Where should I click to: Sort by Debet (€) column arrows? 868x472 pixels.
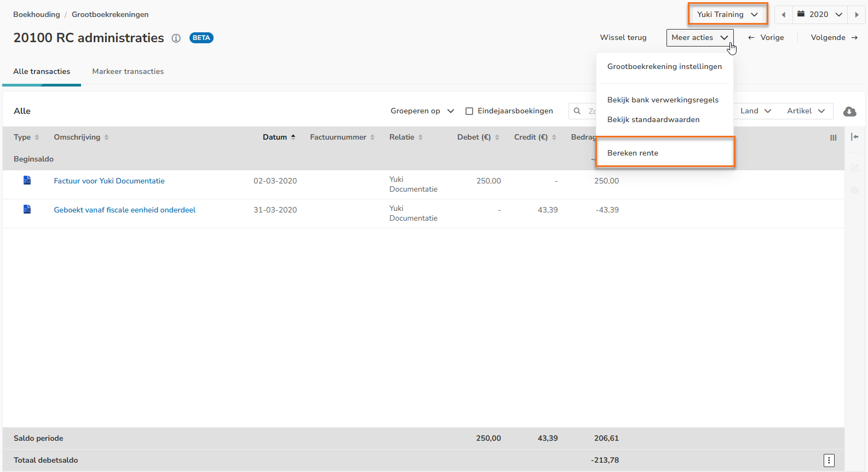[x=497, y=137]
